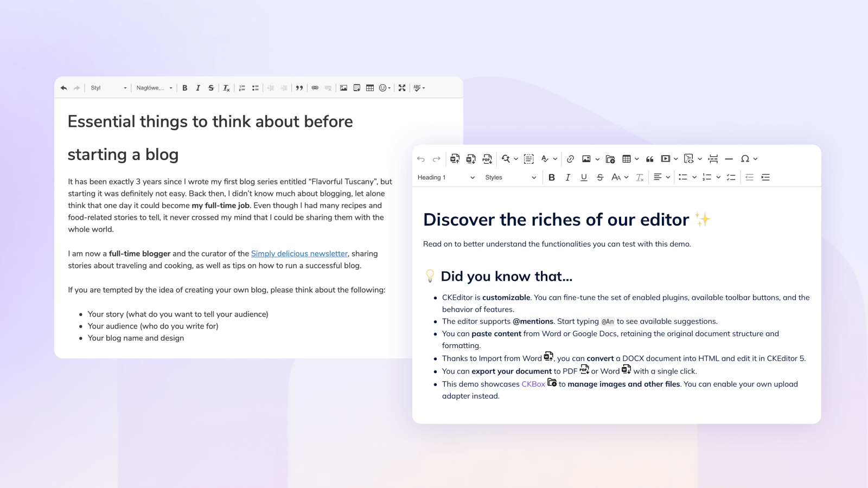Toggle Italic in the left blog editor
Image resolution: width=868 pixels, height=488 pixels.
(x=198, y=88)
